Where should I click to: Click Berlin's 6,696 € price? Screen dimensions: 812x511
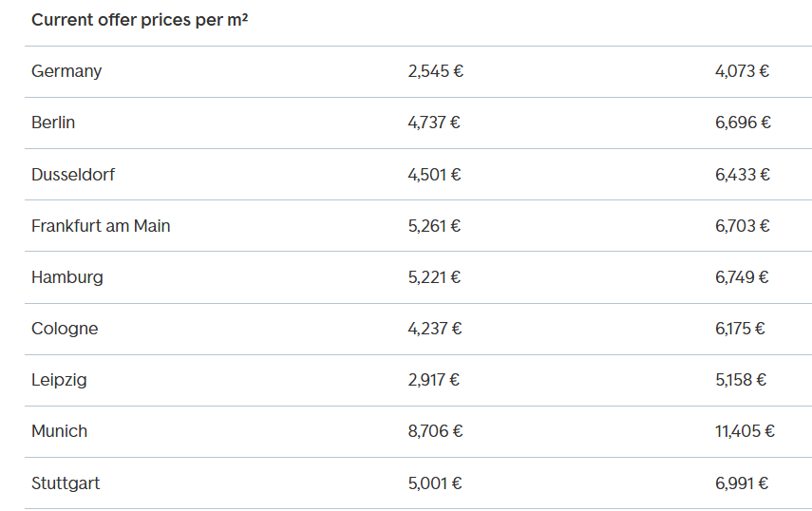point(743,123)
